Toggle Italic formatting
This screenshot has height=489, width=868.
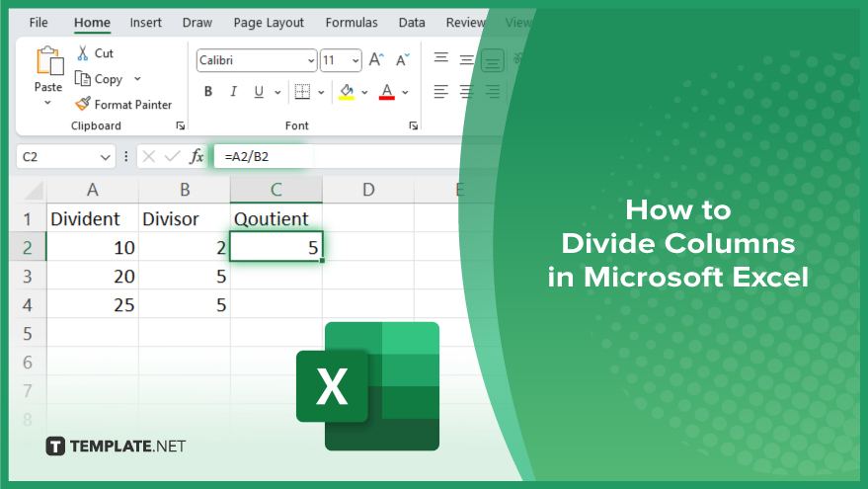click(x=234, y=92)
